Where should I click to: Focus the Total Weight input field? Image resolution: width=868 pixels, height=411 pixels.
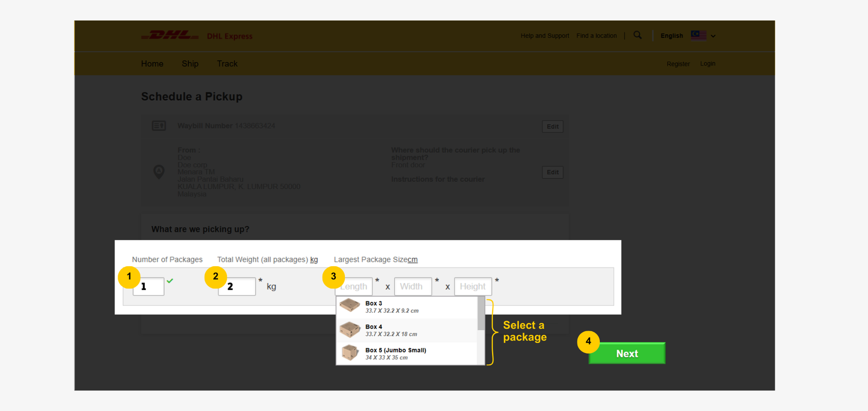pyautogui.click(x=237, y=286)
